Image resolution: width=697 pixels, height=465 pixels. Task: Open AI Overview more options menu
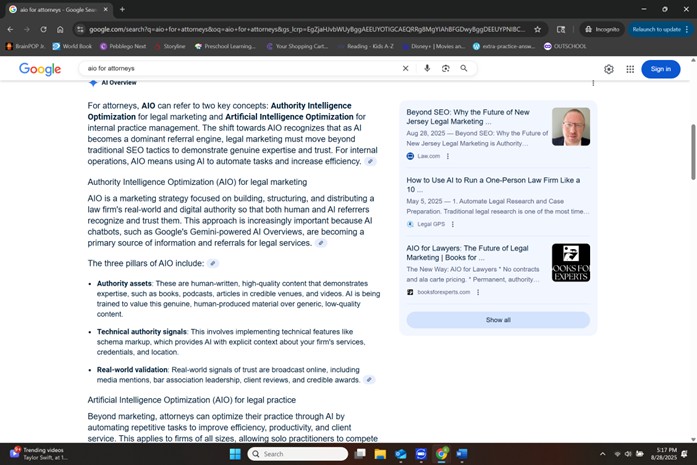click(593, 83)
